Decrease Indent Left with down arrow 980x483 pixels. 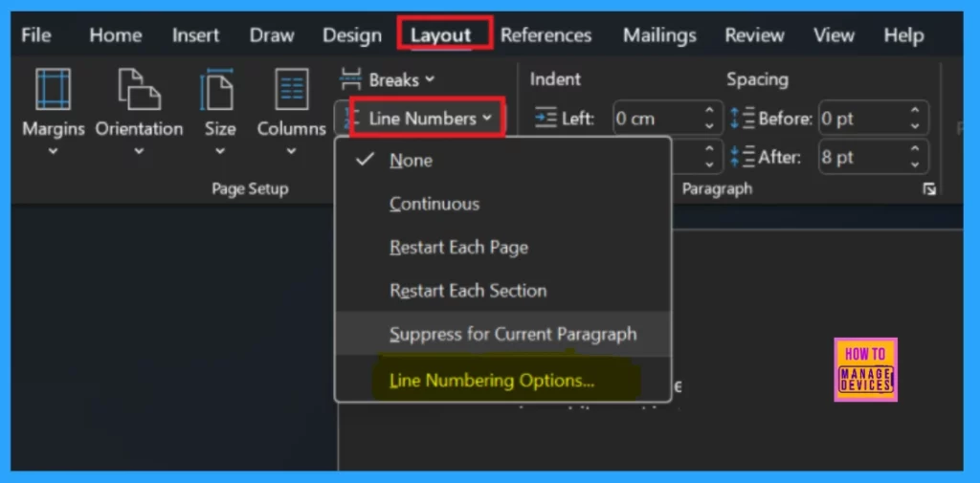click(709, 125)
